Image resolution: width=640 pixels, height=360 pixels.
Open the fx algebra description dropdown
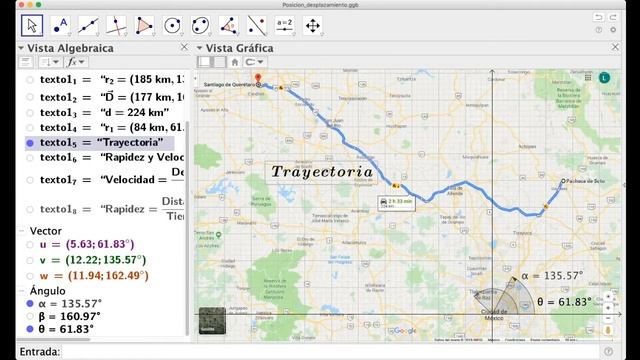pos(76,62)
